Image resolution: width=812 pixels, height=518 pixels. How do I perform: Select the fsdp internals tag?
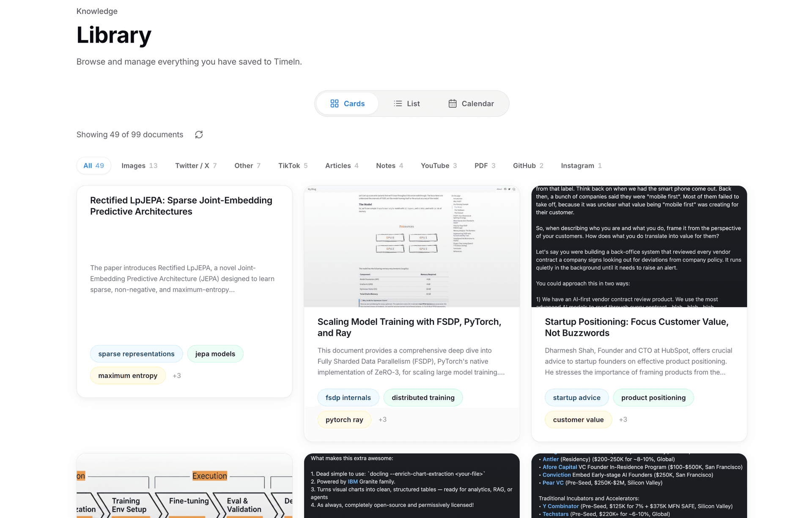click(x=348, y=397)
